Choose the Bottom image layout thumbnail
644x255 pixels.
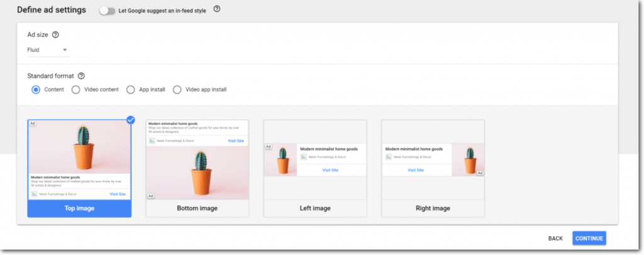(197, 168)
